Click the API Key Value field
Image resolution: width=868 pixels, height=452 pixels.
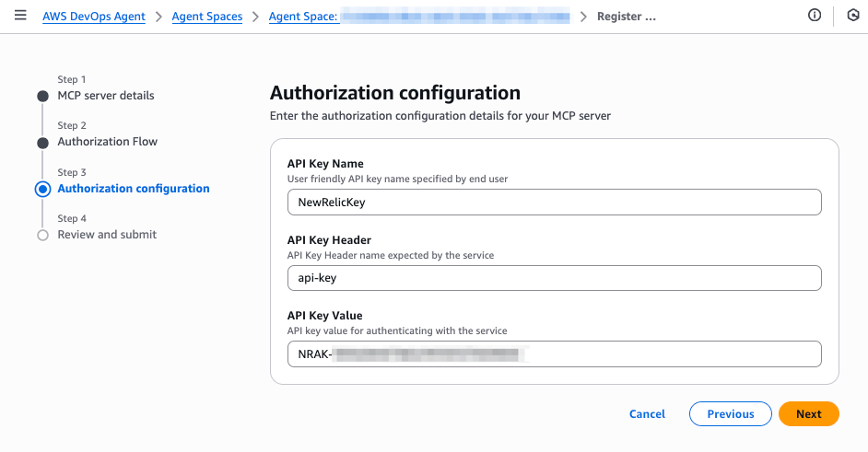554,353
